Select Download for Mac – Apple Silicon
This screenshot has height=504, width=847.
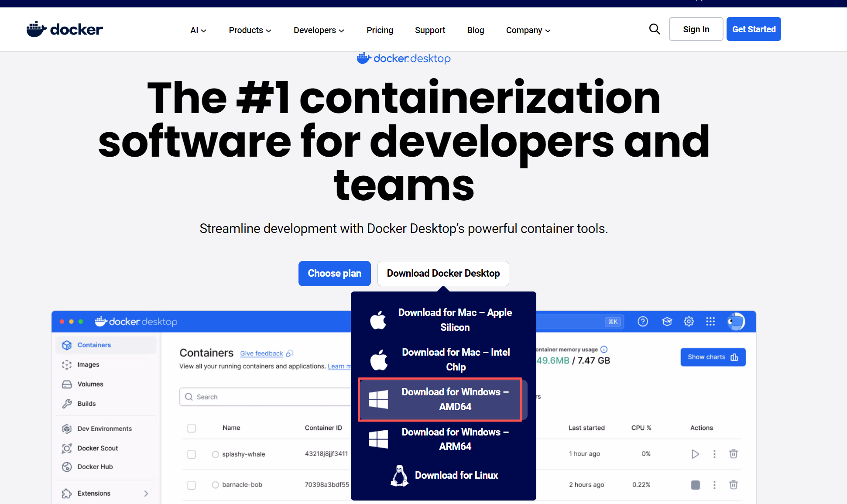coord(443,320)
